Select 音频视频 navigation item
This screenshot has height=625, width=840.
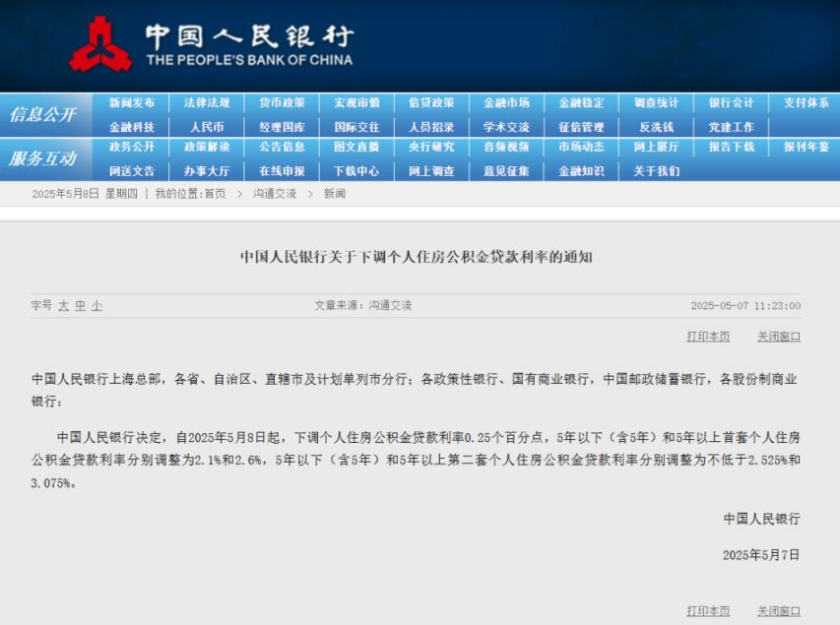coord(507,147)
